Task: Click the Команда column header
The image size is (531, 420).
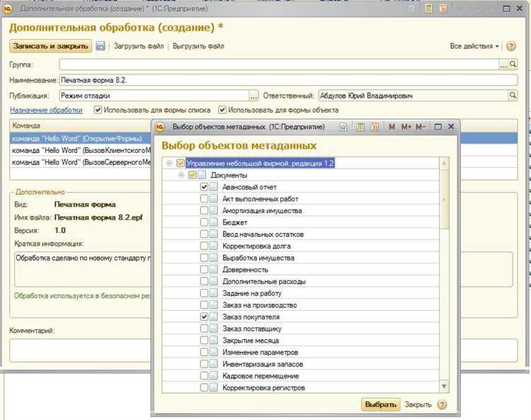Action: [x=81, y=125]
